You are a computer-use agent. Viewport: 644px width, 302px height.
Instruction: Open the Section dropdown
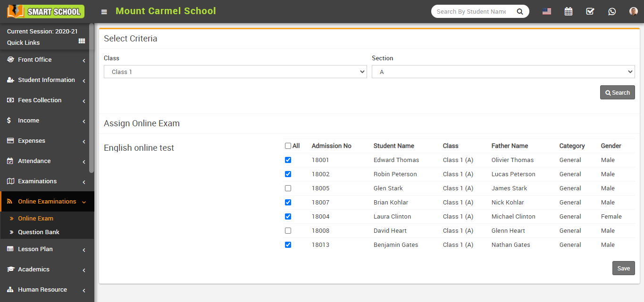pos(503,71)
